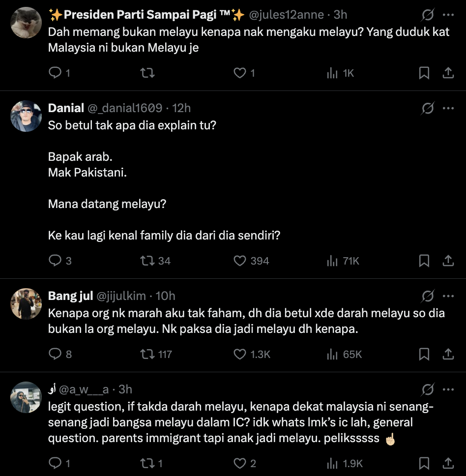The width and height of the screenshot is (466, 476).
Task: Open more options menu on Bang jul's tweet
Action: pyautogui.click(x=448, y=296)
